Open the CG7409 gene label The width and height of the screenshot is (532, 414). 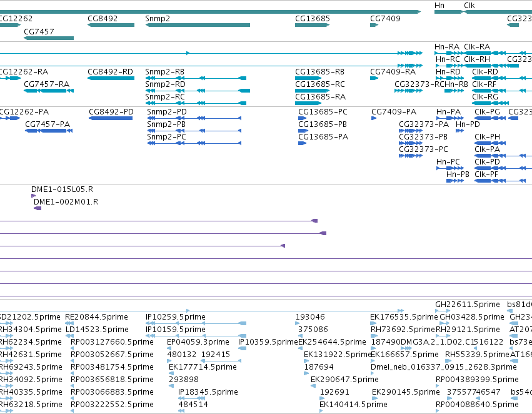385,19
